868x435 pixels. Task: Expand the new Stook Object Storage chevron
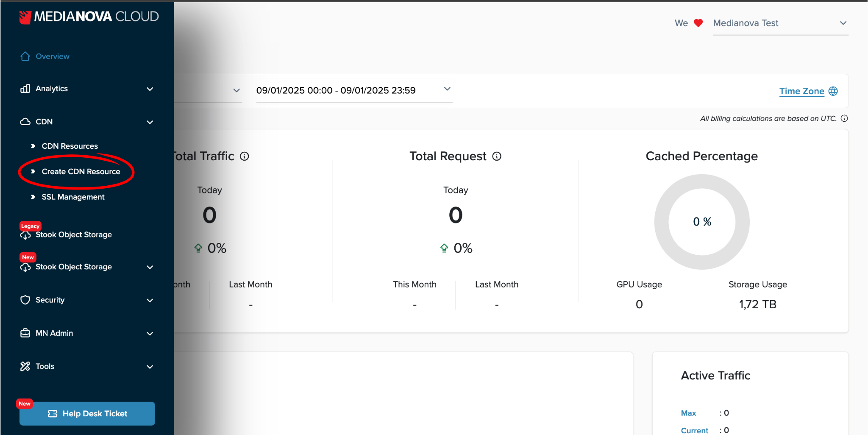coord(150,267)
